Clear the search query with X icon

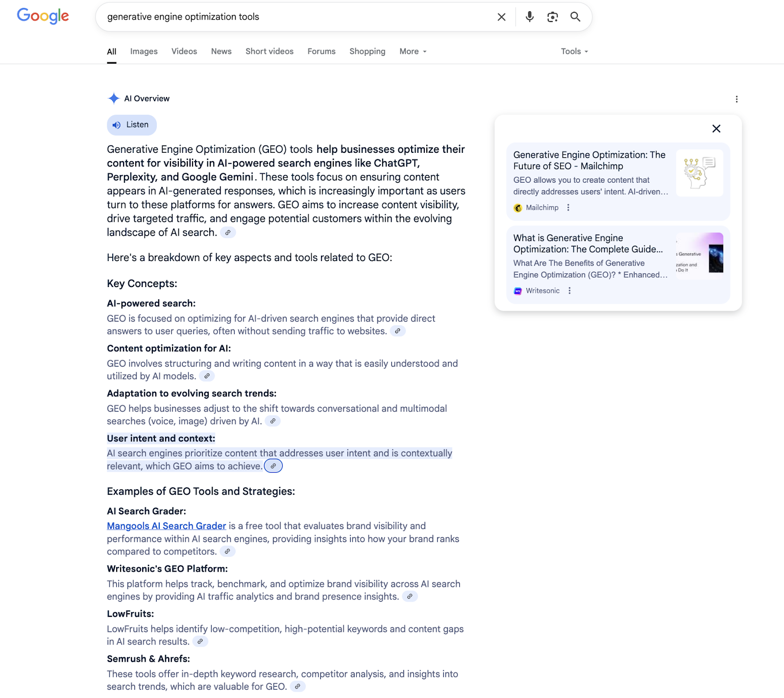point(501,17)
